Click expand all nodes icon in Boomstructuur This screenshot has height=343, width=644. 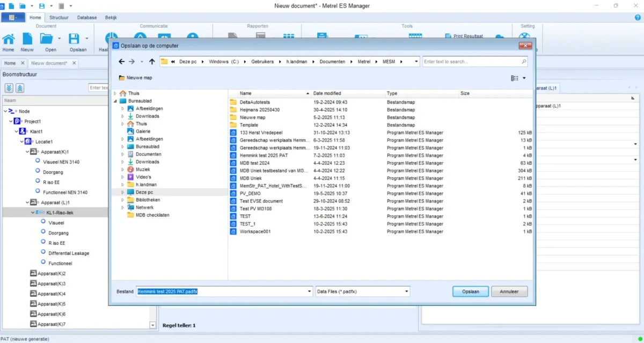[9, 88]
